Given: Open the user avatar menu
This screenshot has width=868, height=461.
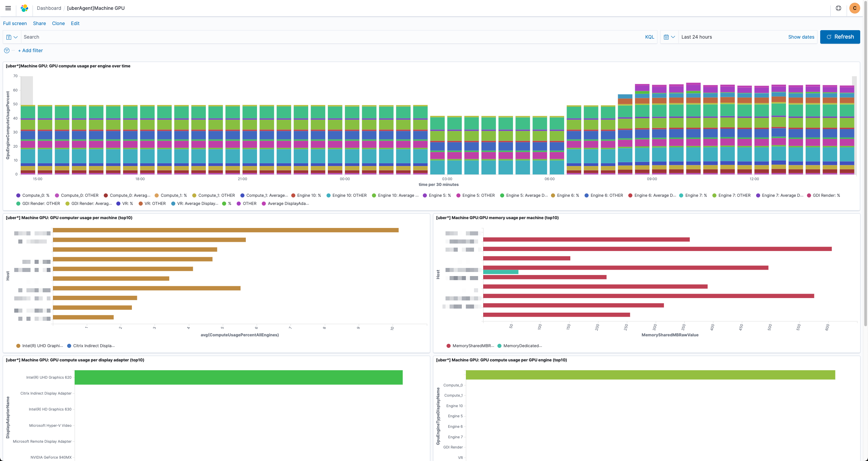Looking at the screenshot, I should [x=854, y=8].
